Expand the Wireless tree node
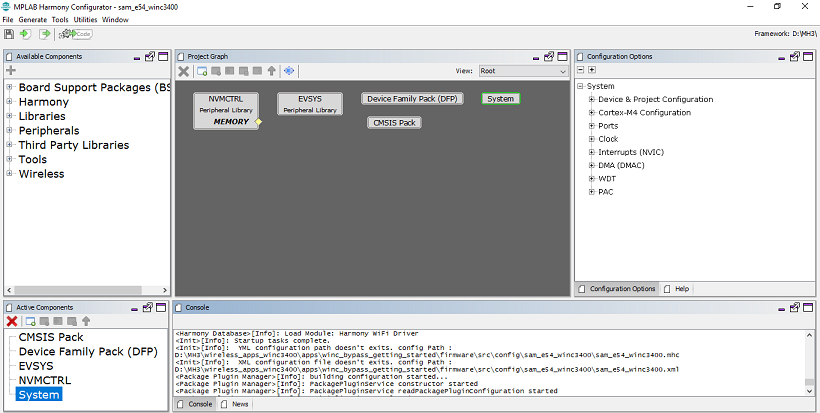 point(9,174)
